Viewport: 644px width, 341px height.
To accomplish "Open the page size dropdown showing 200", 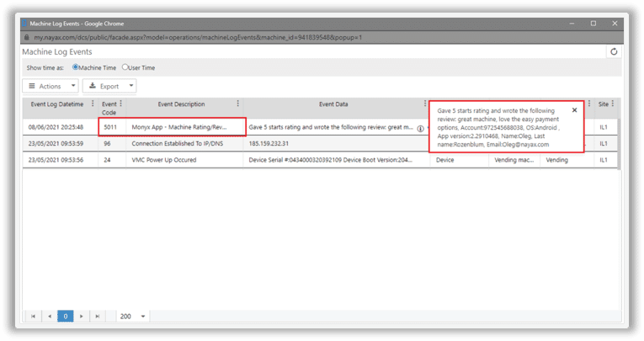I will pyautogui.click(x=132, y=316).
